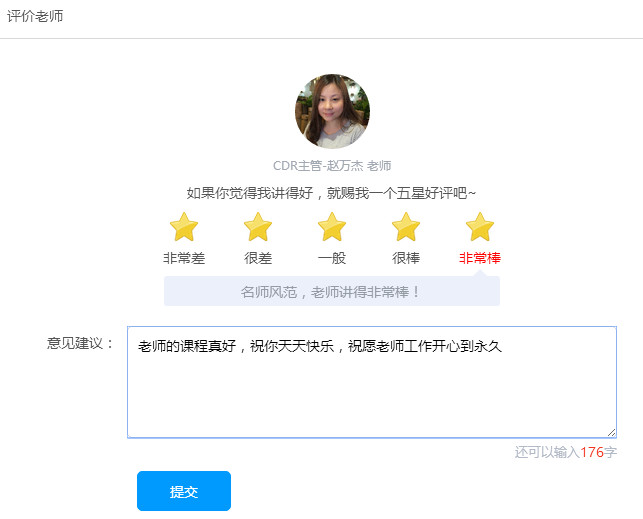
Task: Click the 很棒 rating label
Action: pyautogui.click(x=406, y=258)
